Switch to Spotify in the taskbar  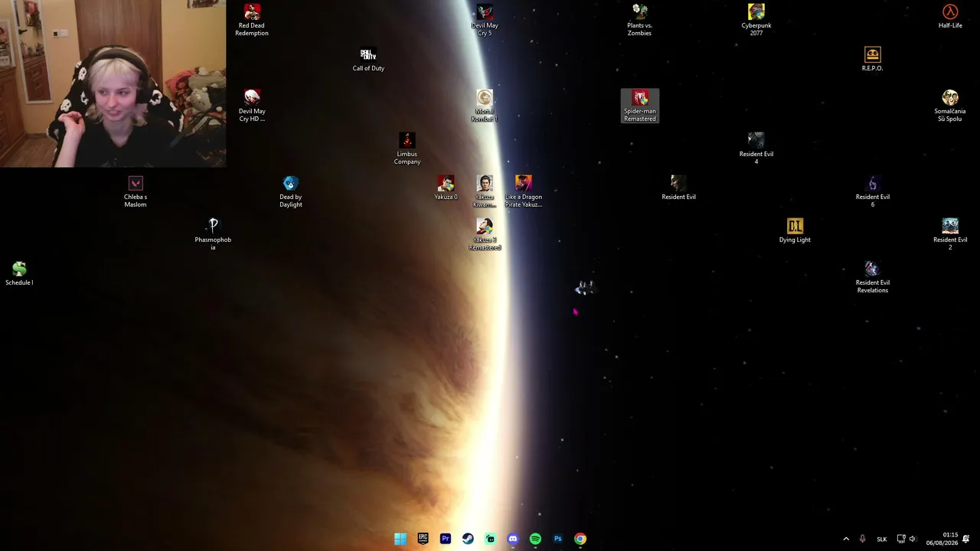pos(535,539)
